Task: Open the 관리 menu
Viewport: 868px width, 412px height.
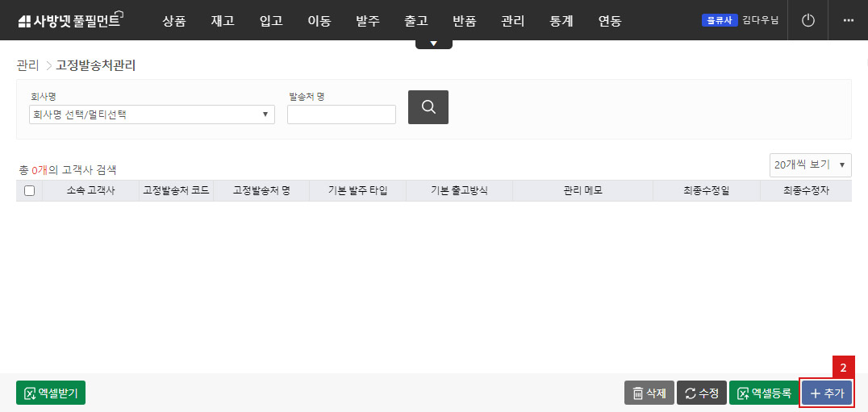Action: coord(513,21)
